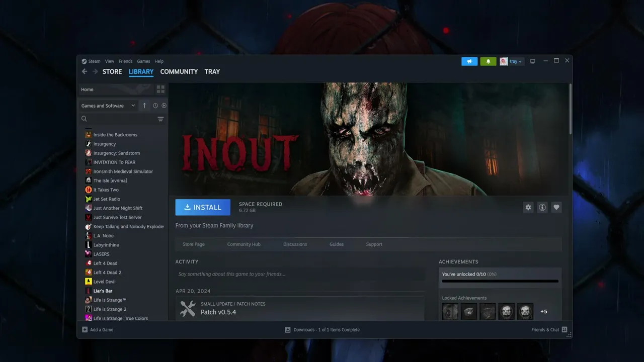644x362 pixels.
Task: Click the Steam logo menu
Action: coord(91,61)
